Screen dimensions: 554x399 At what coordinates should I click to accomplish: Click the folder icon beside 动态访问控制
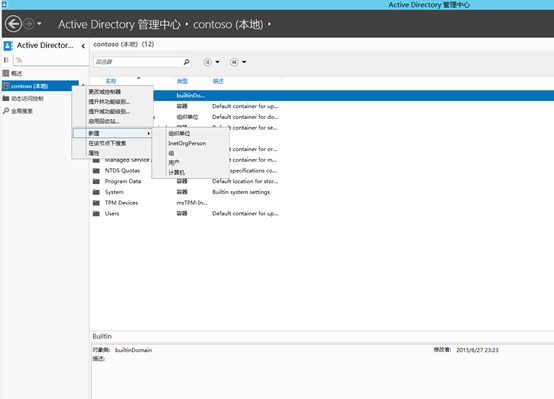pos(6,98)
